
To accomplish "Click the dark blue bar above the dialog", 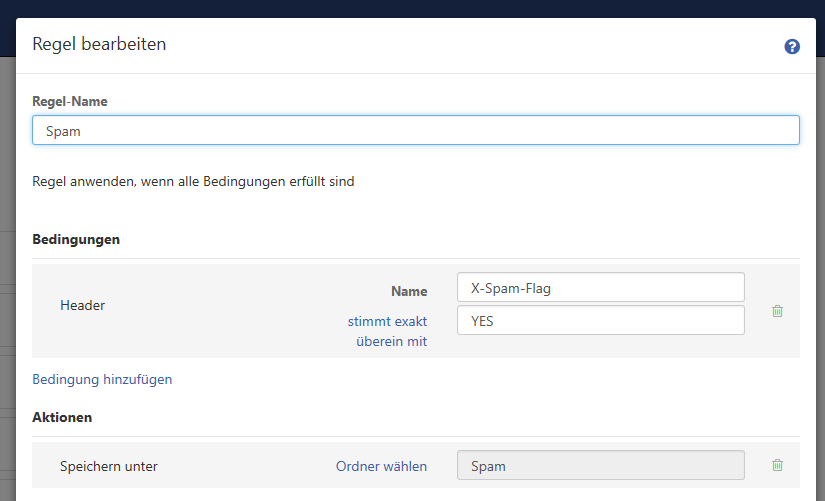I will [x=412, y=8].
